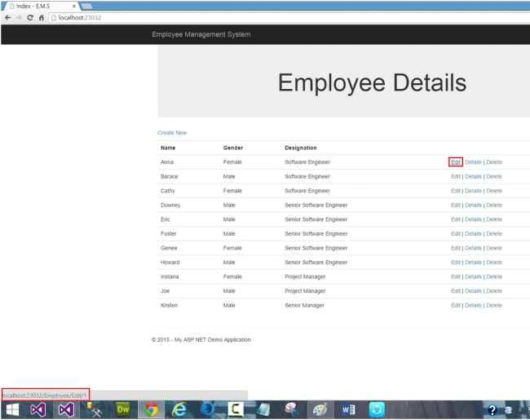Open Details for Downey
The image size is (530, 420).
coord(473,205)
